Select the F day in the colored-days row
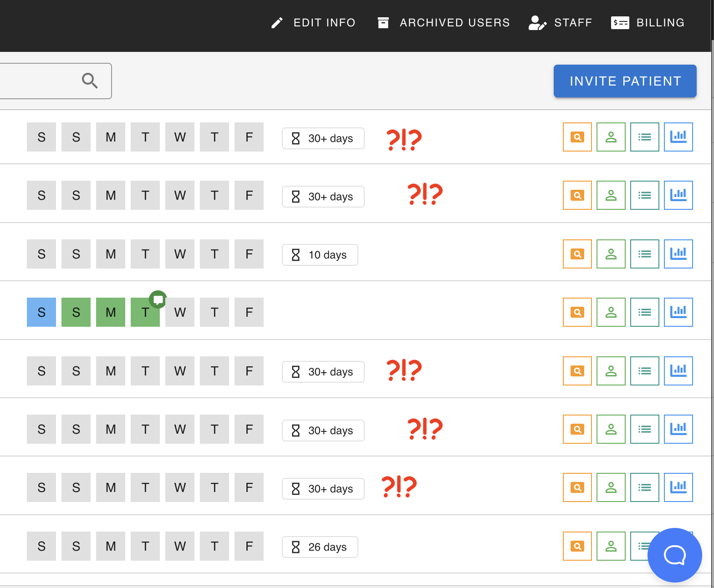The width and height of the screenshot is (714, 588). click(249, 312)
